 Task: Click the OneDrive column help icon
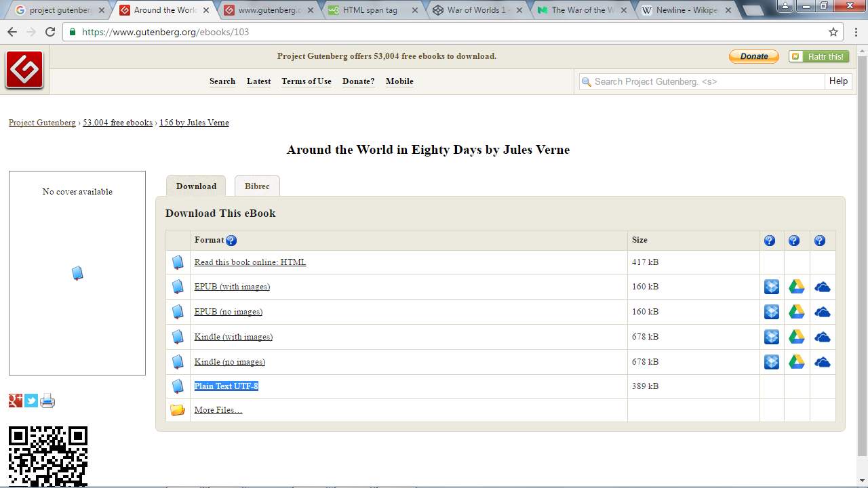pos(820,241)
